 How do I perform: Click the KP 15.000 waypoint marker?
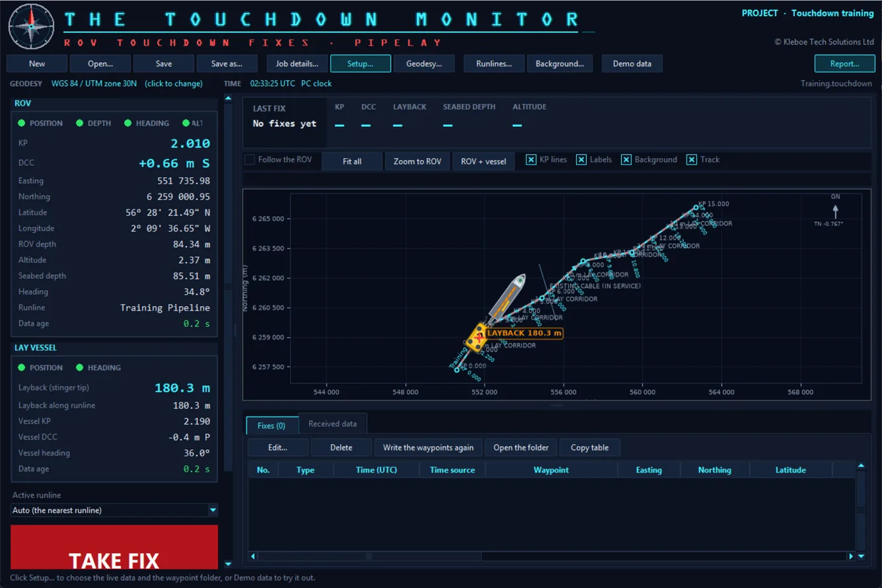tap(696, 207)
